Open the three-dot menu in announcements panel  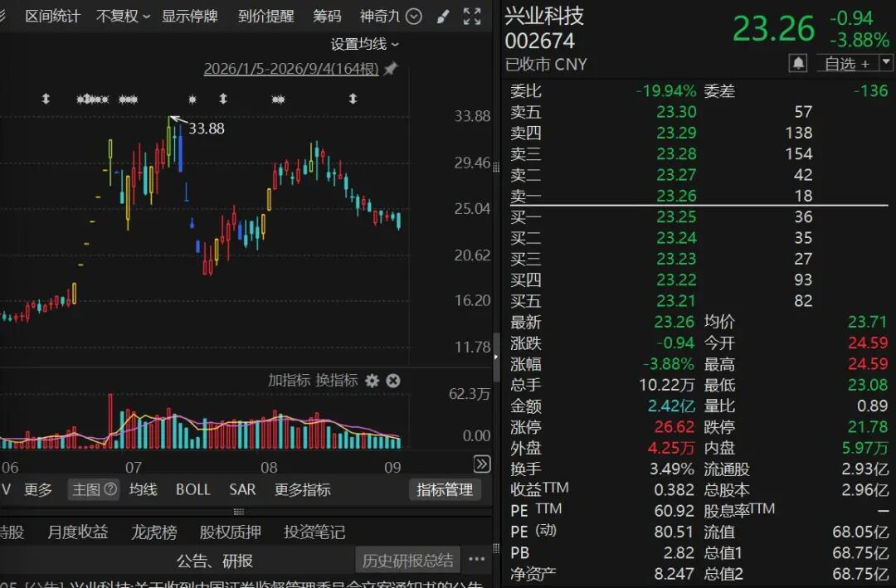pyautogui.click(x=476, y=560)
